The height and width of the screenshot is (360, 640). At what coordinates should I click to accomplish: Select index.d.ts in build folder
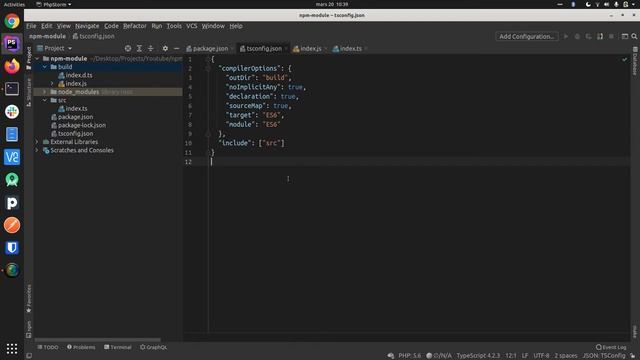coord(79,75)
